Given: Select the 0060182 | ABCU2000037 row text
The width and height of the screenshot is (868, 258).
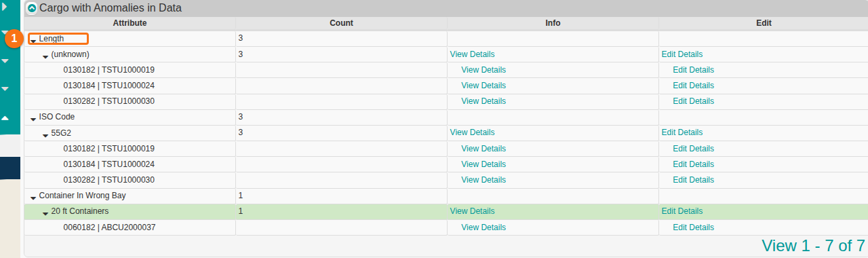Looking at the screenshot, I should (109, 227).
